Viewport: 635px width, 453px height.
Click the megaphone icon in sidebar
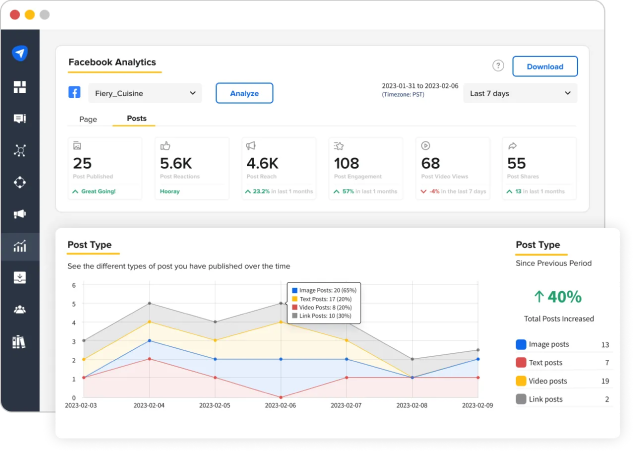pyautogui.click(x=19, y=214)
